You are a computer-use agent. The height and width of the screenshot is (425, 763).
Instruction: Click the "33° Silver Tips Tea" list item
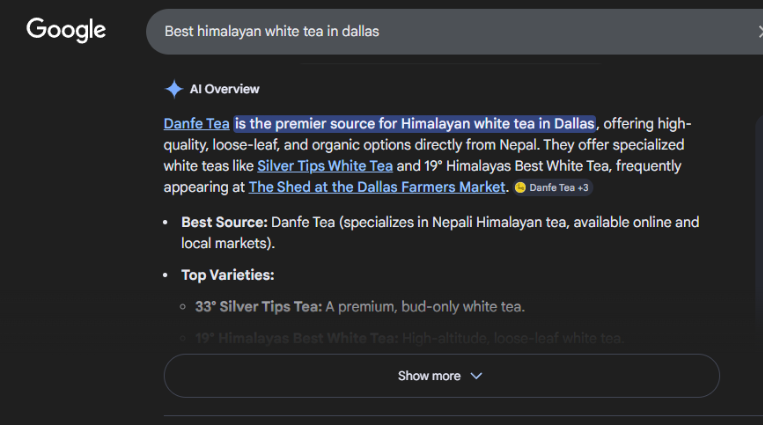point(258,307)
